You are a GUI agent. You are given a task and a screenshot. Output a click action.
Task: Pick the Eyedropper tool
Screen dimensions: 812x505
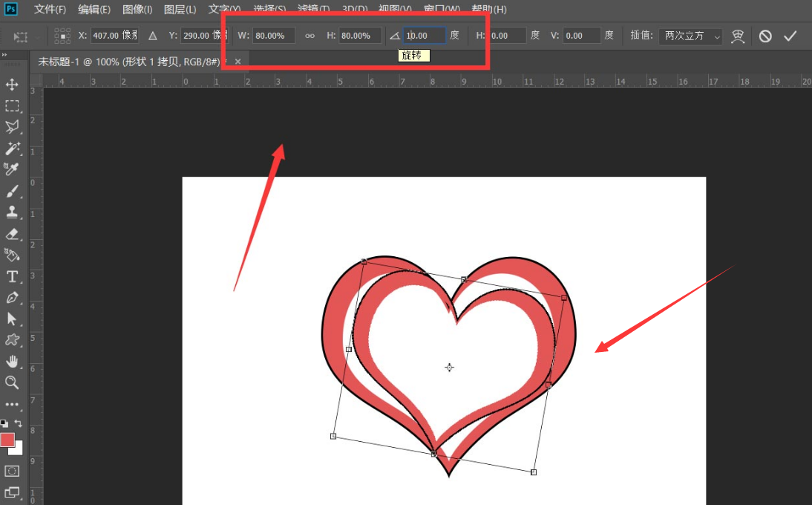[x=12, y=169]
